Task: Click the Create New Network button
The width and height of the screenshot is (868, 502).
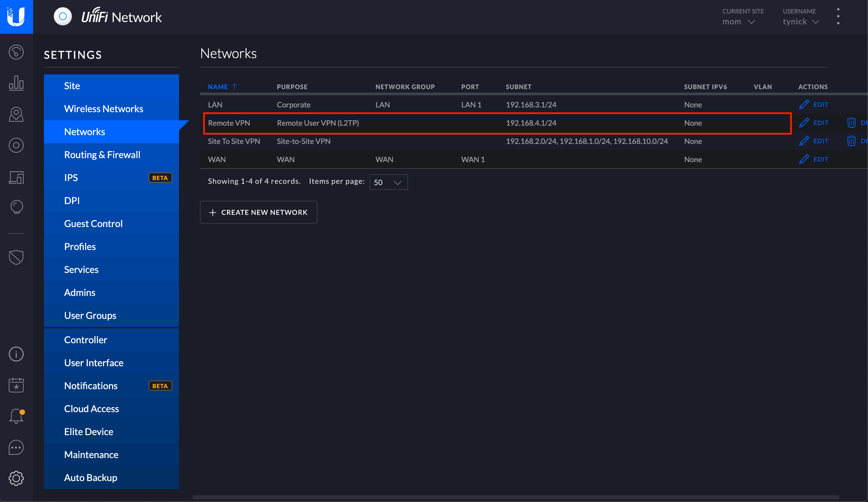Action: [260, 212]
